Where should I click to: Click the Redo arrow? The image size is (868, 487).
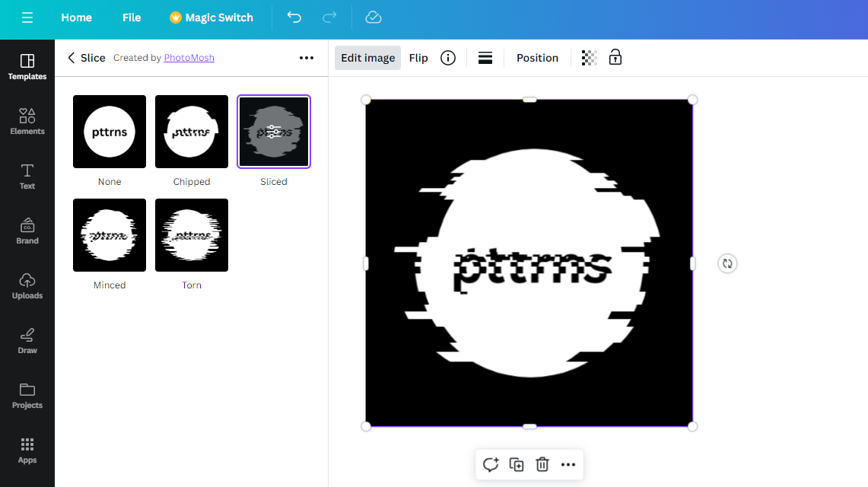pyautogui.click(x=329, y=18)
